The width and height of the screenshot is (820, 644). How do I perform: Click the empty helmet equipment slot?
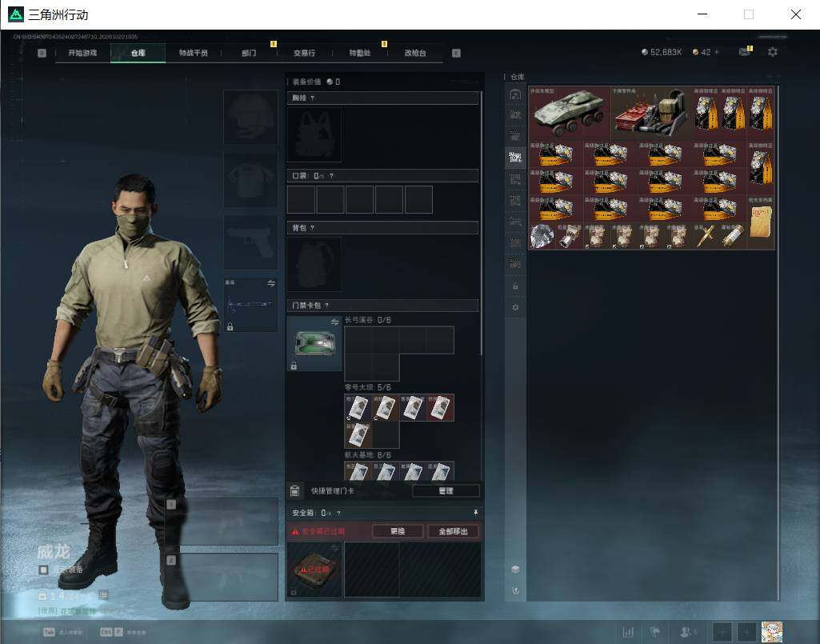coord(250,117)
